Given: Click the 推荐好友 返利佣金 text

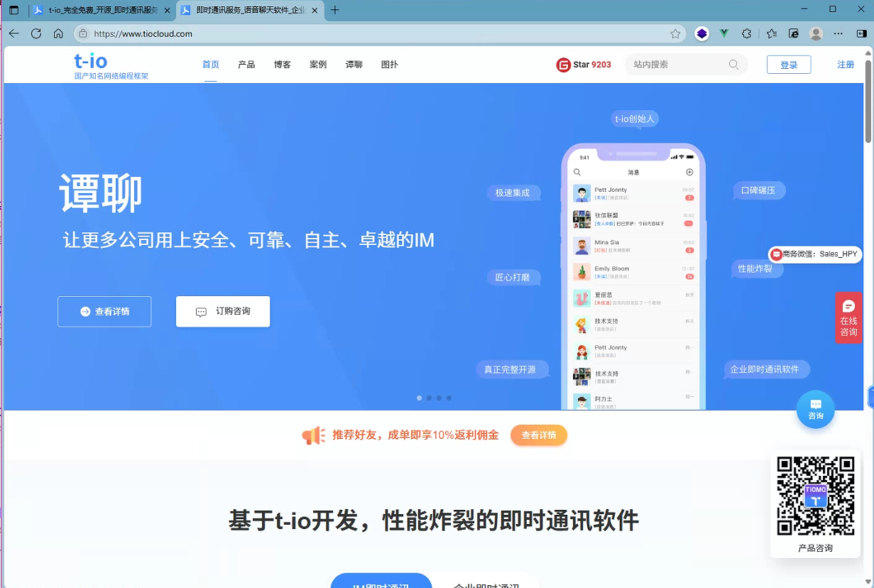Looking at the screenshot, I should pyautogui.click(x=415, y=435).
